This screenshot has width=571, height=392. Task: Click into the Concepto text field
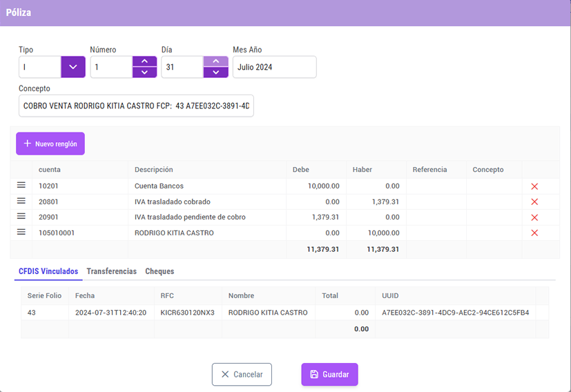(x=136, y=106)
